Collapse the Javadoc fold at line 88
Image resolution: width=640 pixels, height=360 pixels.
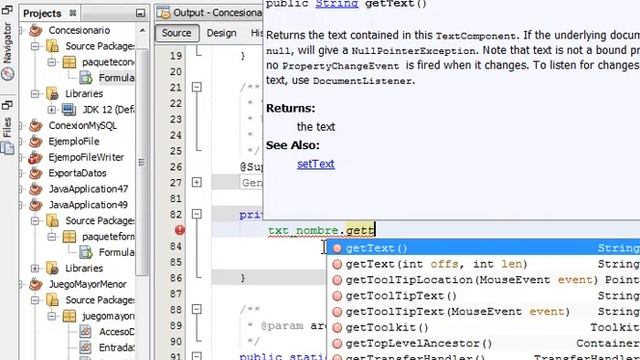tap(197, 310)
